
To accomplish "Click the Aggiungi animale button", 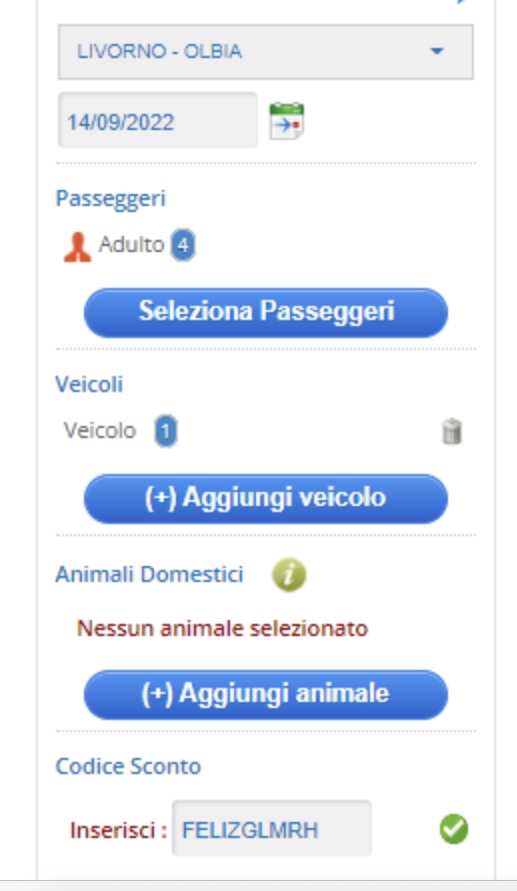I will [266, 694].
